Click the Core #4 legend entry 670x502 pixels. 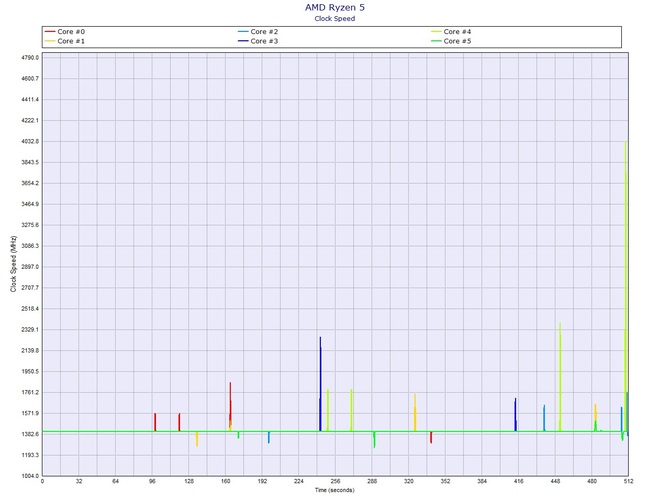coord(451,32)
